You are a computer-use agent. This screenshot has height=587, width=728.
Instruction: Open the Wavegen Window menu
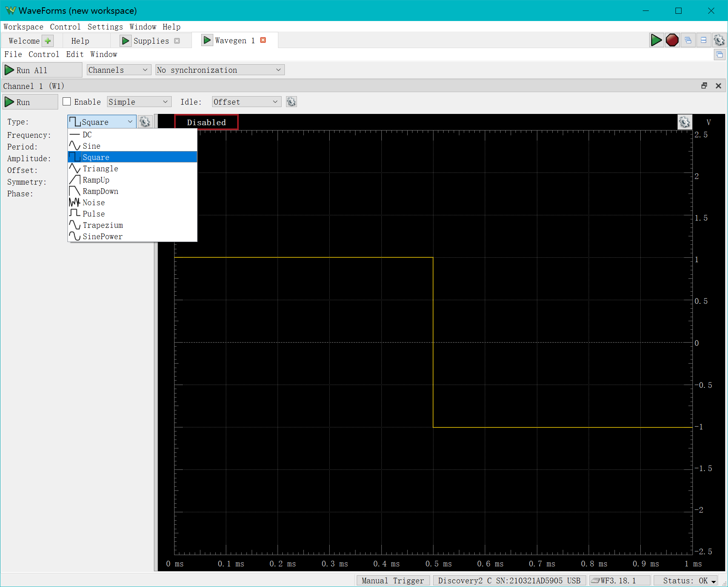coord(104,54)
